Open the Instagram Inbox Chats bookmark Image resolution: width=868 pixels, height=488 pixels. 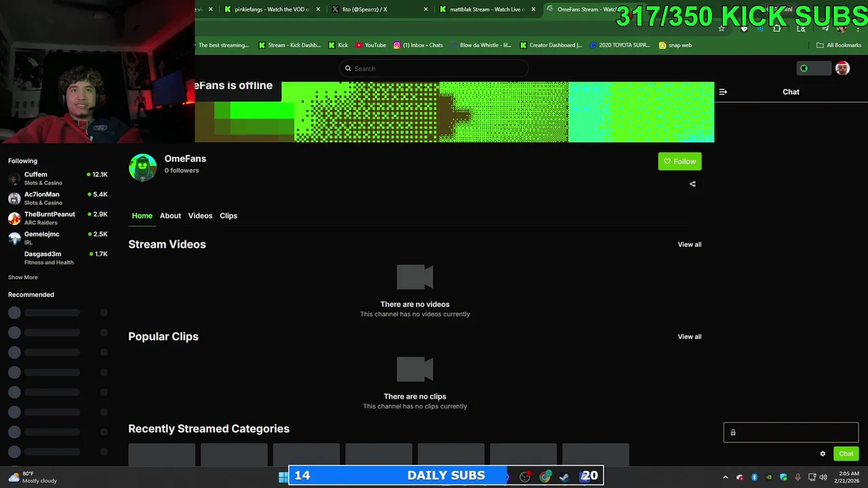(x=418, y=45)
